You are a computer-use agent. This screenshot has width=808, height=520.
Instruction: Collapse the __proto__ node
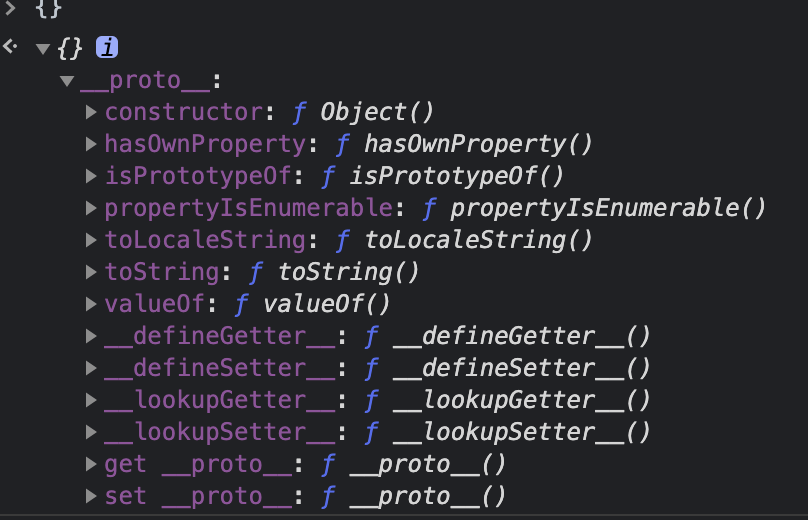click(x=66, y=80)
